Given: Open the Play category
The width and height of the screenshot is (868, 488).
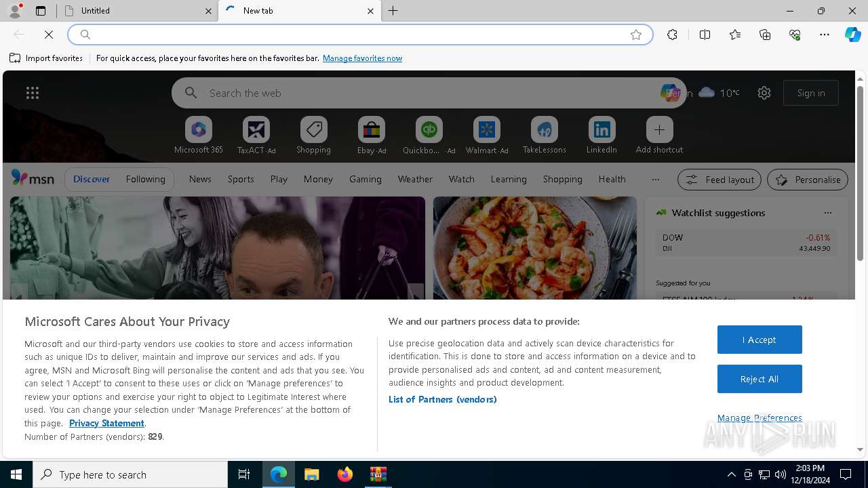Looking at the screenshot, I should pos(279,179).
